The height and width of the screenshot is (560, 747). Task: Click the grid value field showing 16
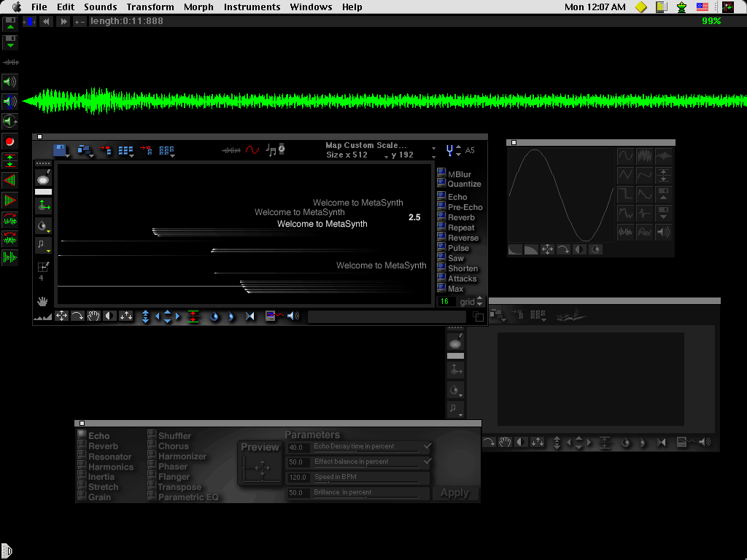446,301
